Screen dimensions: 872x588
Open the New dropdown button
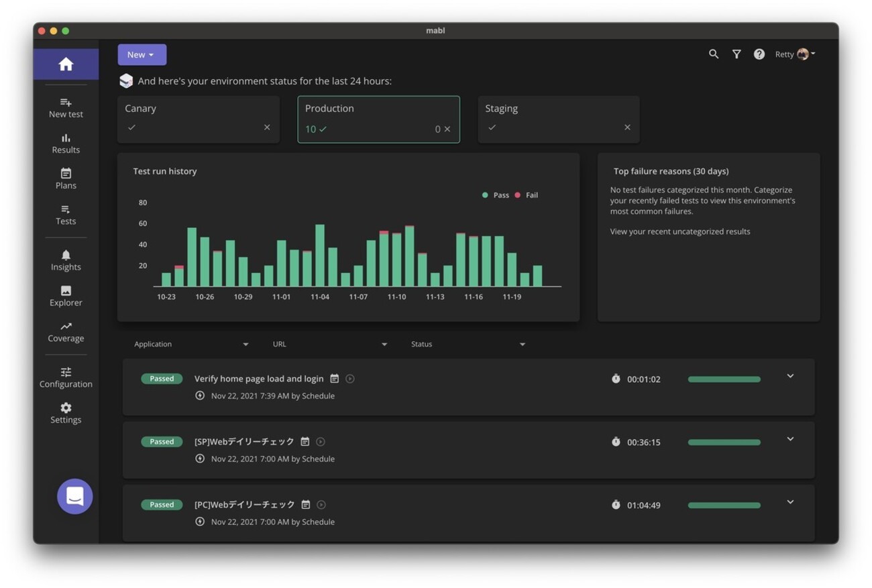[142, 55]
